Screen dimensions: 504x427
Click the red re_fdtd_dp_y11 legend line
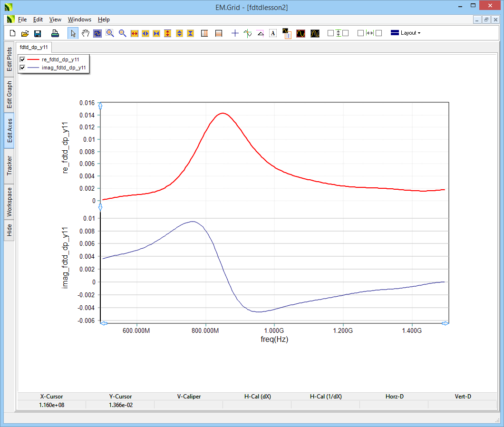click(33, 59)
